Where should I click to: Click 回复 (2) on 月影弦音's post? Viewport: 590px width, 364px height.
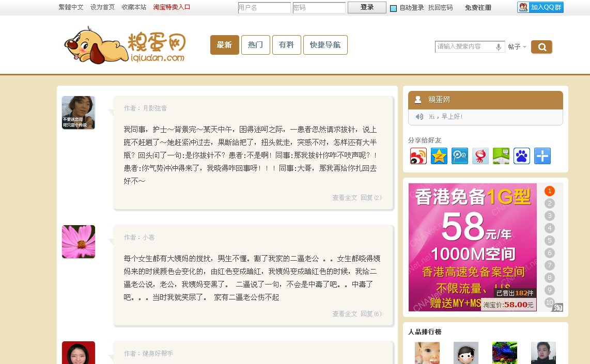pyautogui.click(x=371, y=198)
